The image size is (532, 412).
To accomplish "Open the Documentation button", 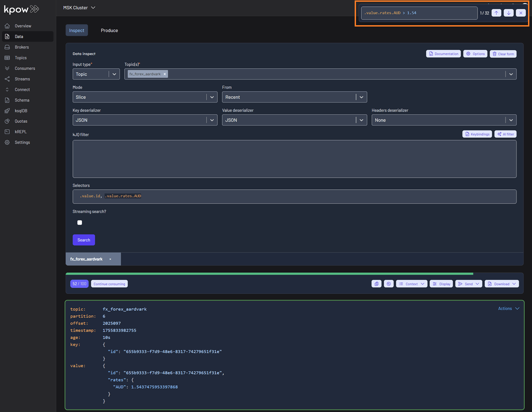I will (444, 54).
